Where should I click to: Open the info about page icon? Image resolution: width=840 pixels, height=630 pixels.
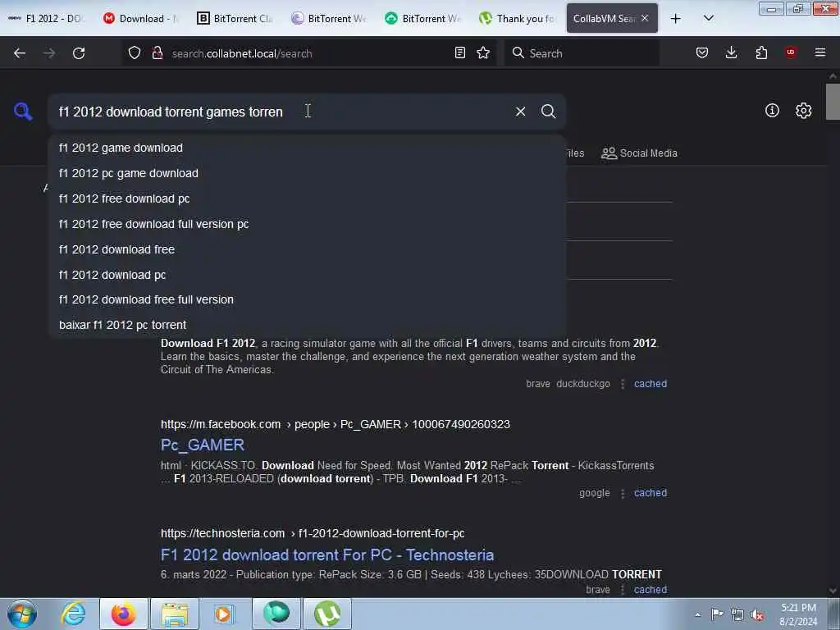[x=772, y=111]
